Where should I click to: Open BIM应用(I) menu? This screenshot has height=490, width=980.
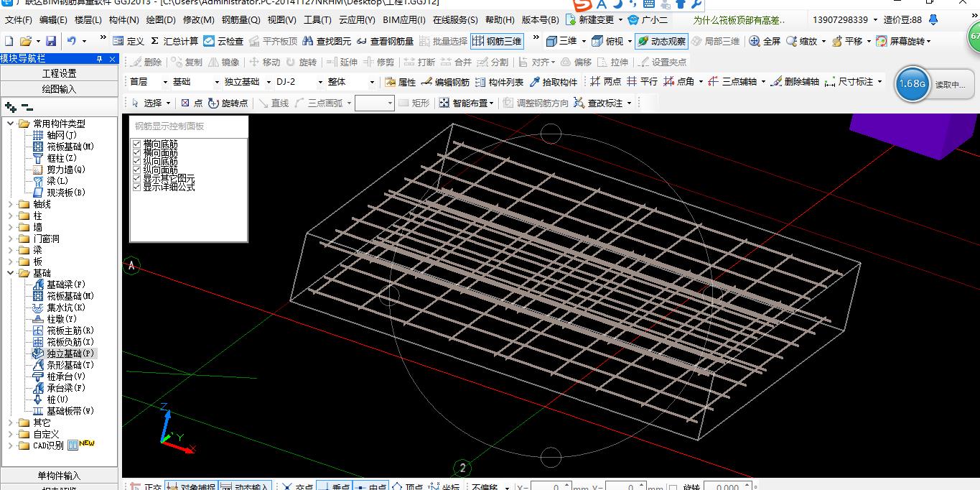tap(403, 20)
